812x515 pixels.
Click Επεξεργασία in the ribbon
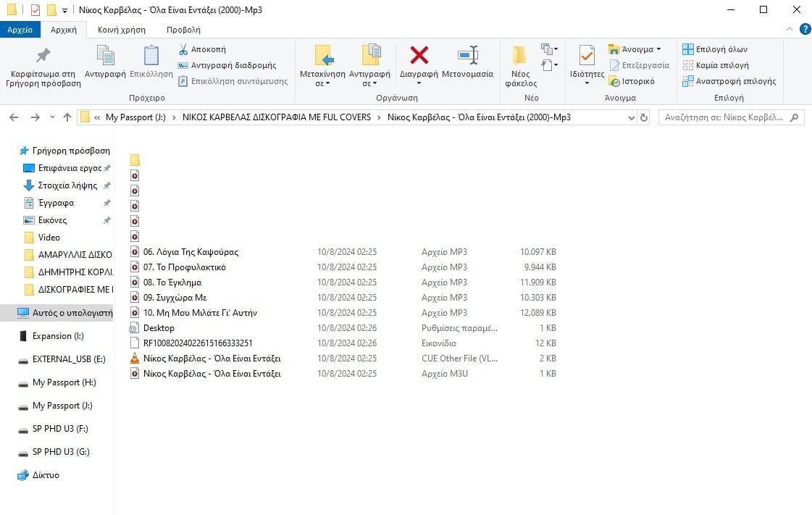pyautogui.click(x=640, y=65)
